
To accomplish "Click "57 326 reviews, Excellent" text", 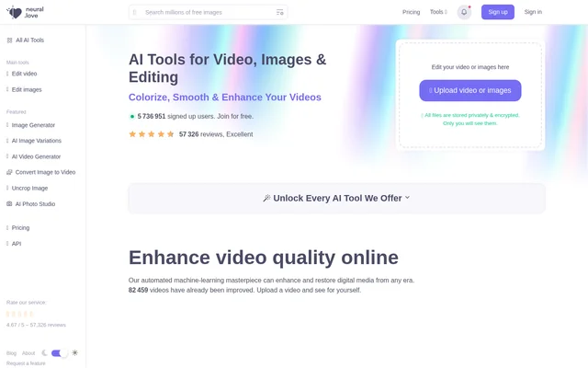I will coord(216,134).
